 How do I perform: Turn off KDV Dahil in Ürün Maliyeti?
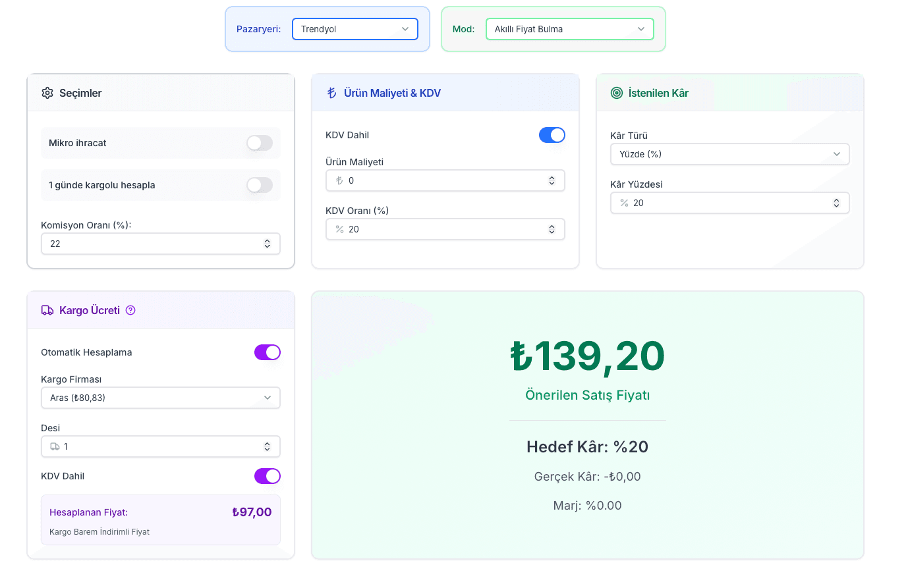[x=552, y=135]
